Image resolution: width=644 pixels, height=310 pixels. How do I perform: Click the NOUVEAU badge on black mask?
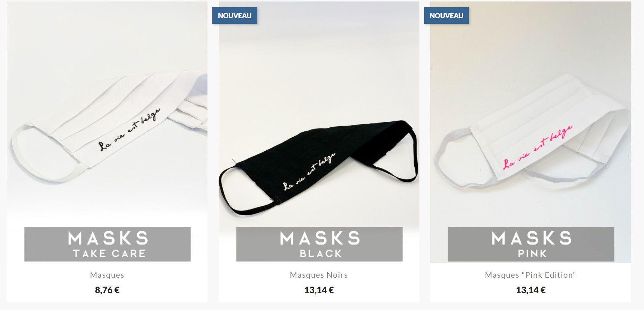click(235, 16)
